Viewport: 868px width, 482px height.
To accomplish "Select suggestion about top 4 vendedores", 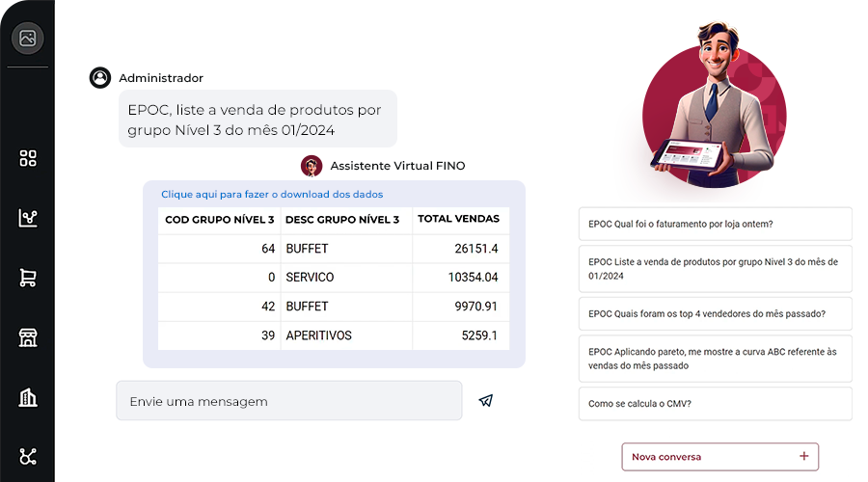I will click(716, 313).
